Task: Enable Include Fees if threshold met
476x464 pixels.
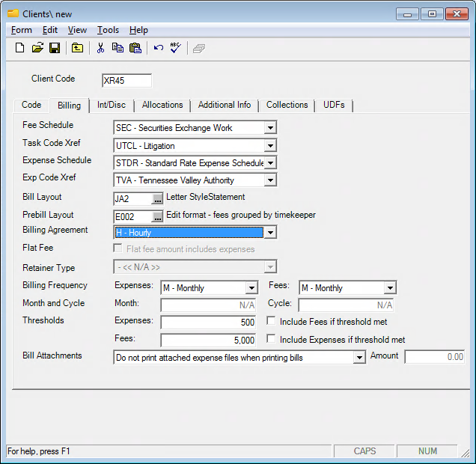Action: tap(272, 321)
